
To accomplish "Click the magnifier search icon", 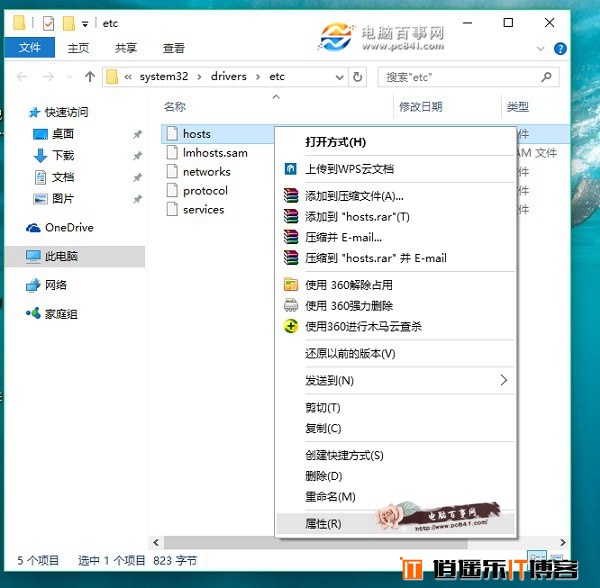I will coord(546,77).
